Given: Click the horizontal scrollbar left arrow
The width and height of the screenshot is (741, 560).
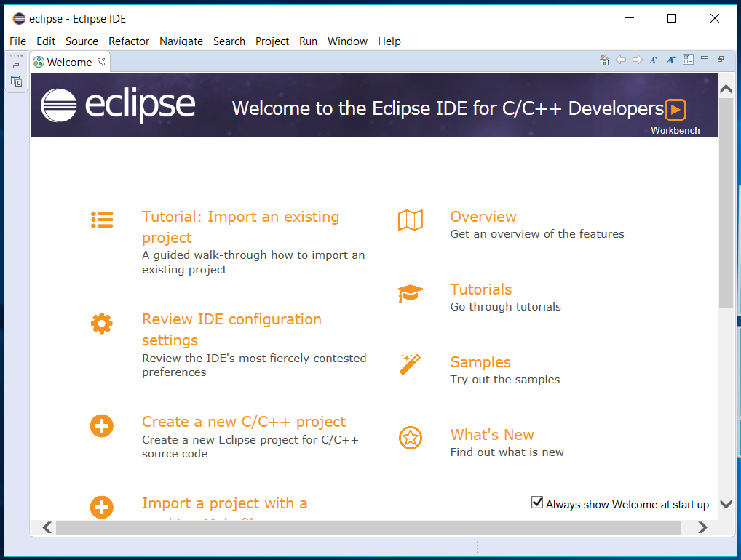Looking at the screenshot, I should point(47,527).
